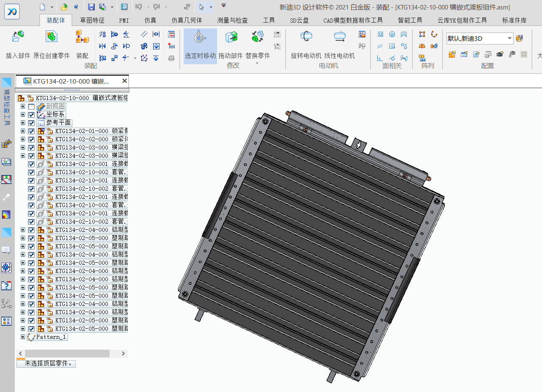Click the tree horizontal scrollbar left arrow
542x392 pixels.
(x=21, y=353)
